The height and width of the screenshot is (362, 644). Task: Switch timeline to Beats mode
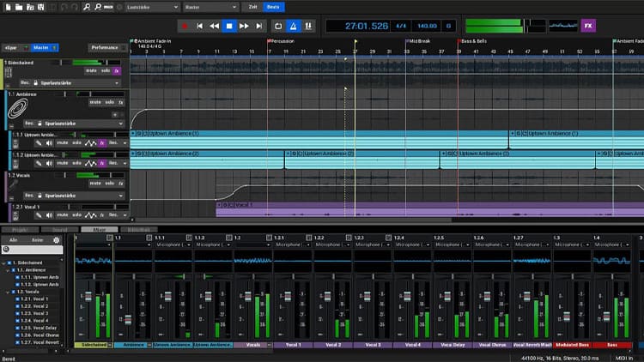pos(273,7)
